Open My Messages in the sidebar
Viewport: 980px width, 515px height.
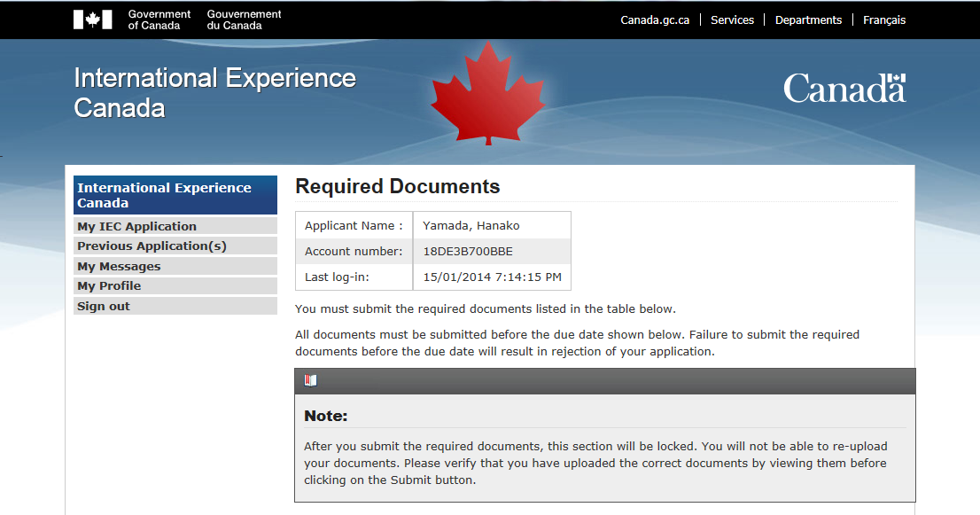175,266
